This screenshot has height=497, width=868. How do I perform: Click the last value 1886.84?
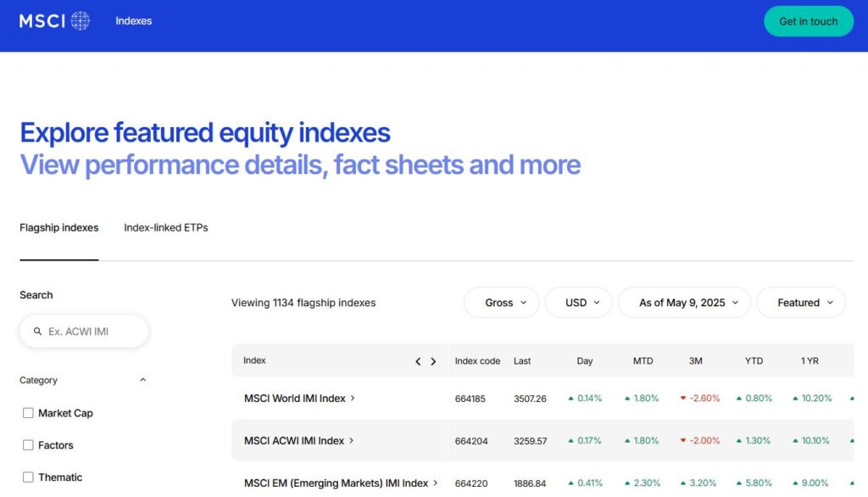click(x=530, y=483)
